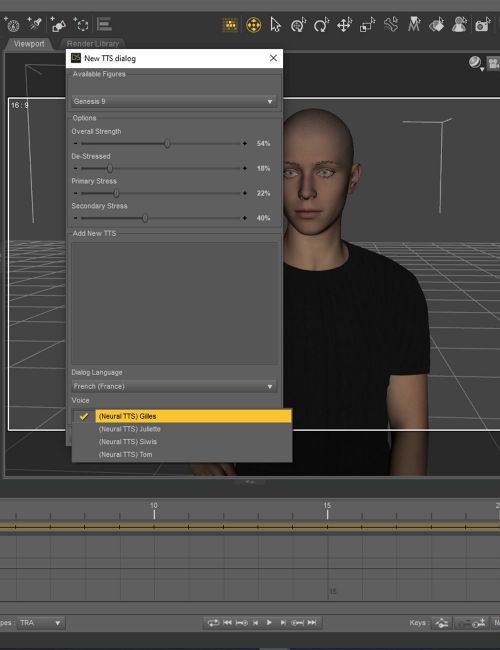The image size is (500, 650).
Task: Choose the Rotate tool in toolbar
Action: (x=321, y=25)
